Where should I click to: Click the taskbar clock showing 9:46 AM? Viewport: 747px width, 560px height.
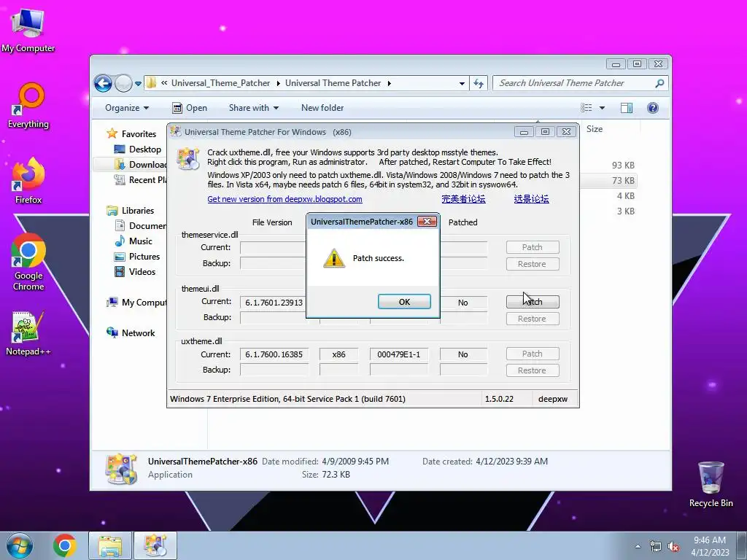pos(710,545)
